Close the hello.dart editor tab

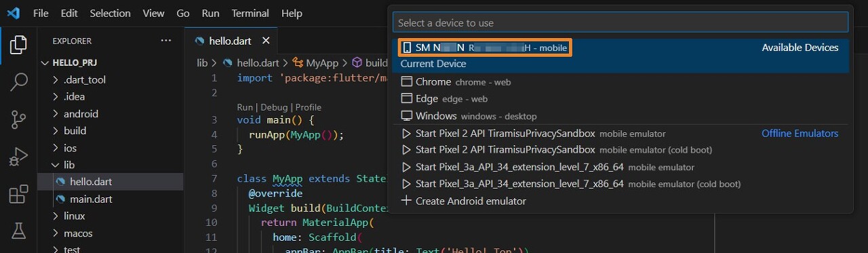point(266,41)
